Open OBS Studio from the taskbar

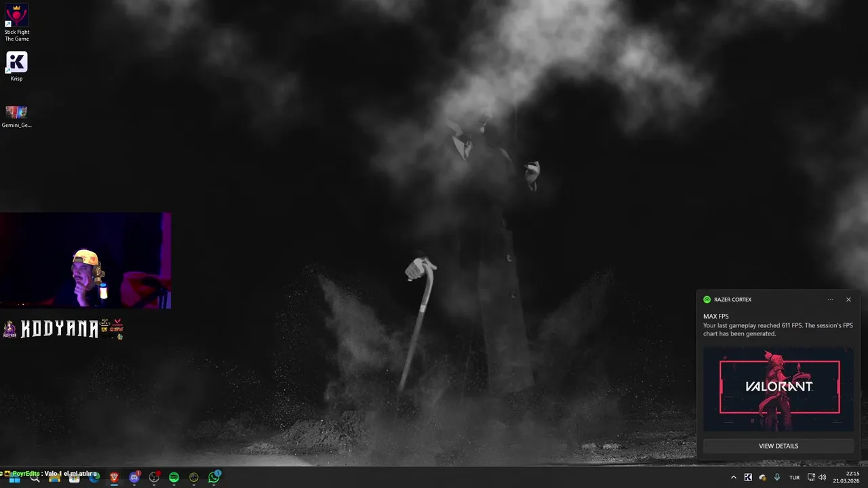(x=154, y=478)
